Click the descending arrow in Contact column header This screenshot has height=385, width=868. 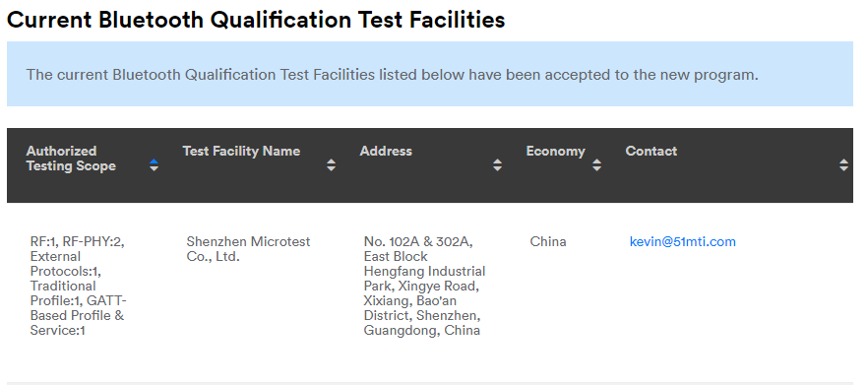(843, 168)
